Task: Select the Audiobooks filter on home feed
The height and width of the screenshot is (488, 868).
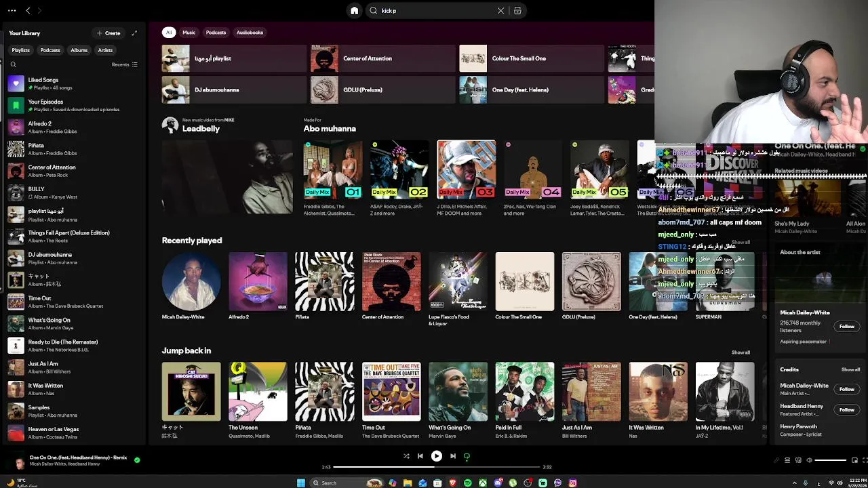Action: pyautogui.click(x=250, y=33)
